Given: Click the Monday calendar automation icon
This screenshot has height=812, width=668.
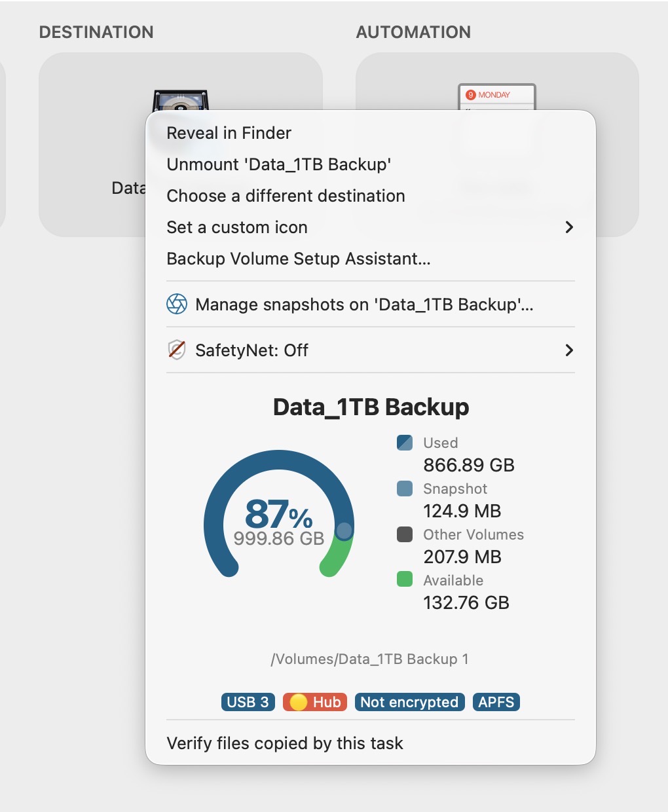Looking at the screenshot, I should tap(497, 97).
